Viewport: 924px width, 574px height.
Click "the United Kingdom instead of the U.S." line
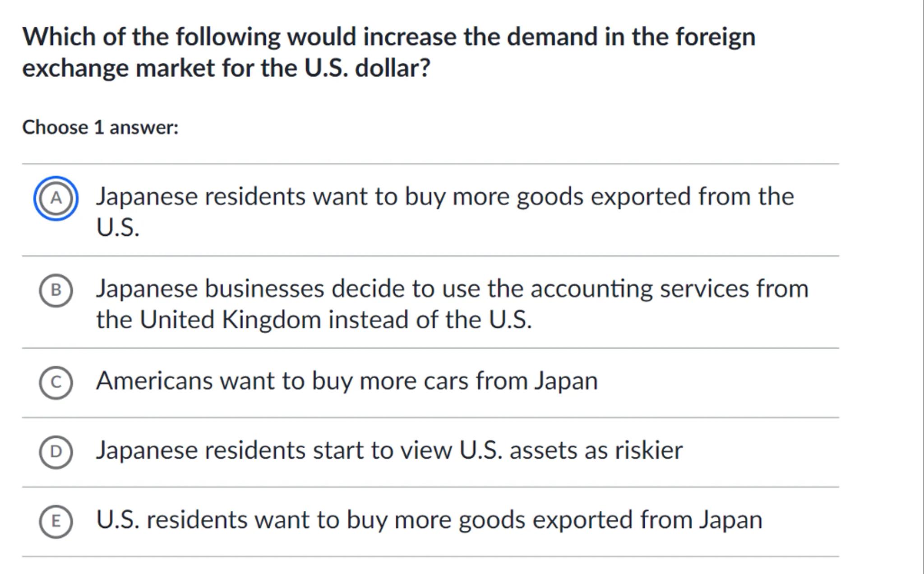(x=314, y=320)
